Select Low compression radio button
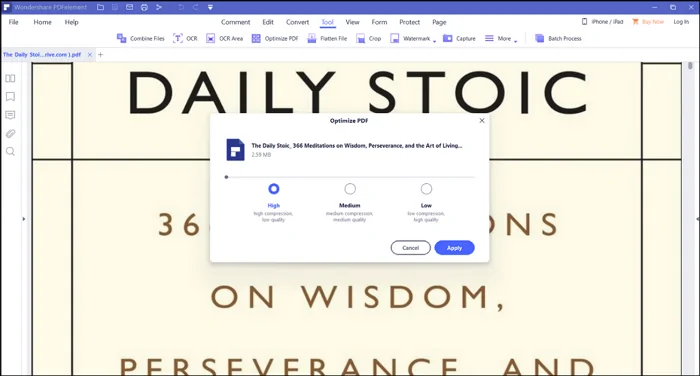The width and height of the screenshot is (700, 376). [426, 189]
